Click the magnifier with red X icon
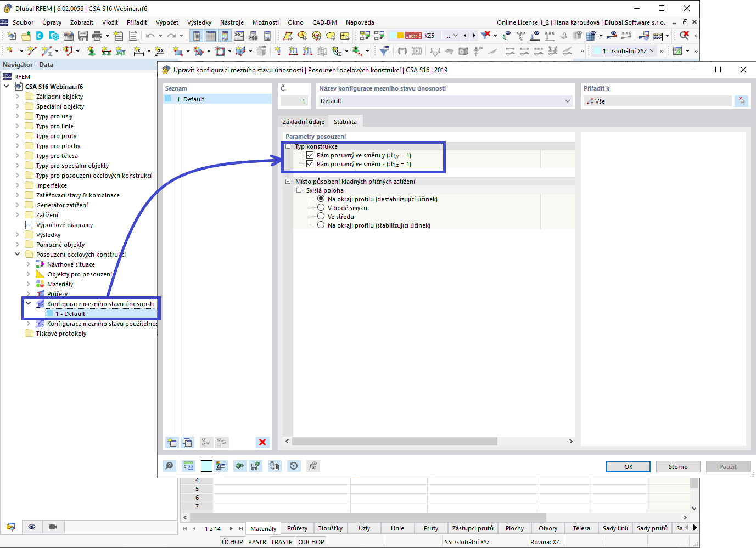 coord(684,36)
